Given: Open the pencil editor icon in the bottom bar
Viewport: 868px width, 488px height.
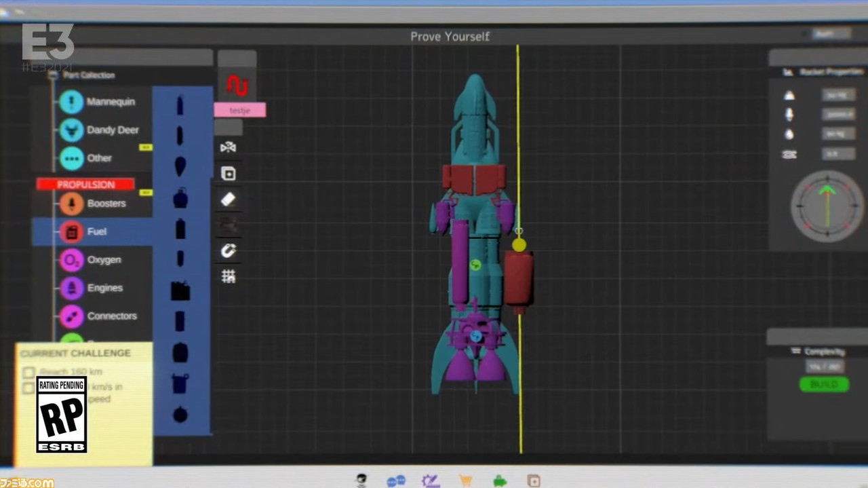Looking at the screenshot, I should pos(431,481).
